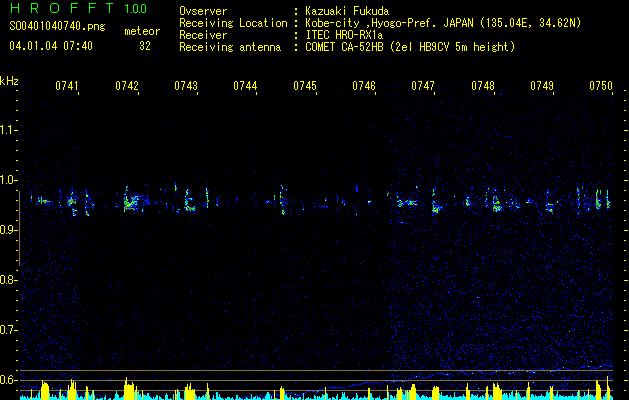
Task: Click the 1.0 frequency axis label
Action: (x=9, y=181)
